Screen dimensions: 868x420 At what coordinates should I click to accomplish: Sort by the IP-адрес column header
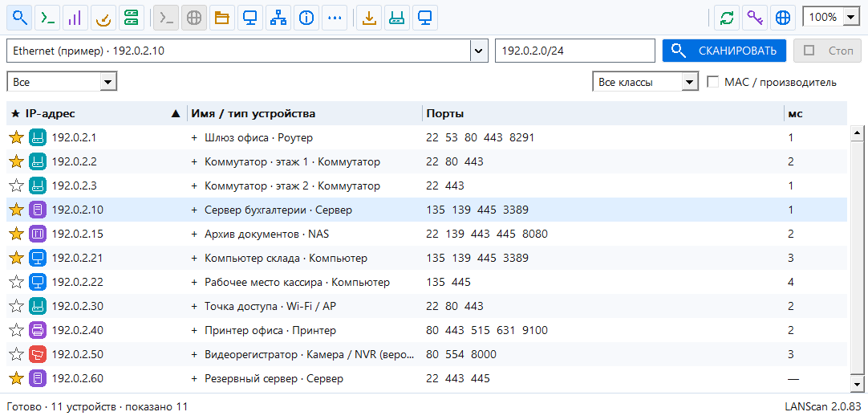pos(96,113)
